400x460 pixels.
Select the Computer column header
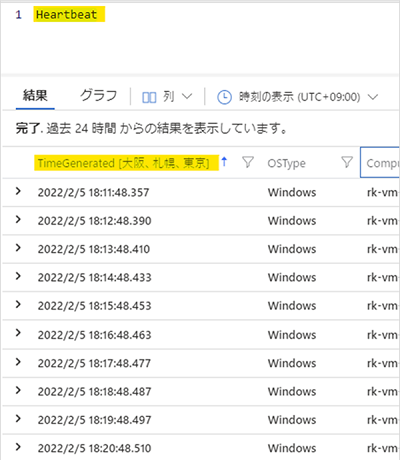[380, 163]
